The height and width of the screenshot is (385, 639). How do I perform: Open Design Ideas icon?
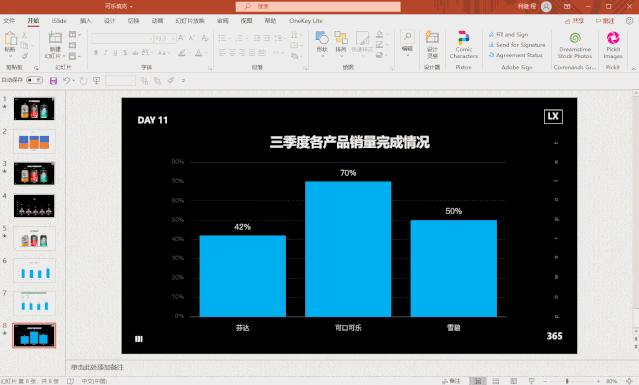432,37
